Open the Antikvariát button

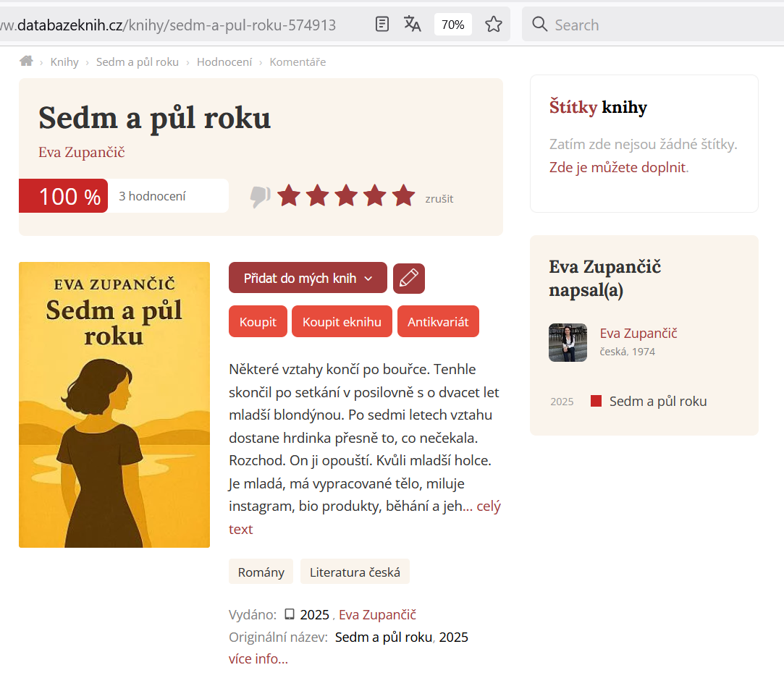point(438,322)
